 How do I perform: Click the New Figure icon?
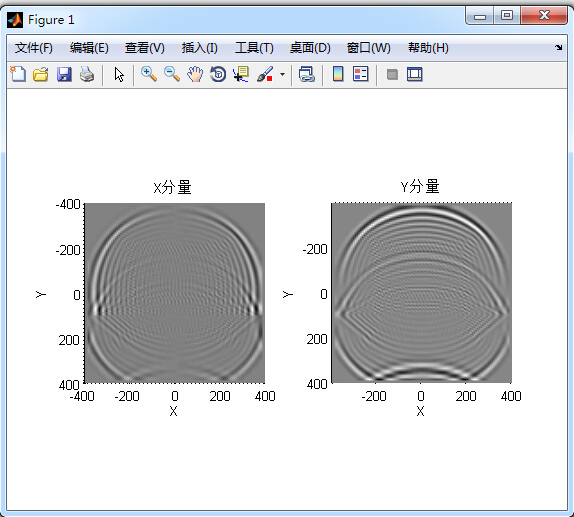pos(18,74)
